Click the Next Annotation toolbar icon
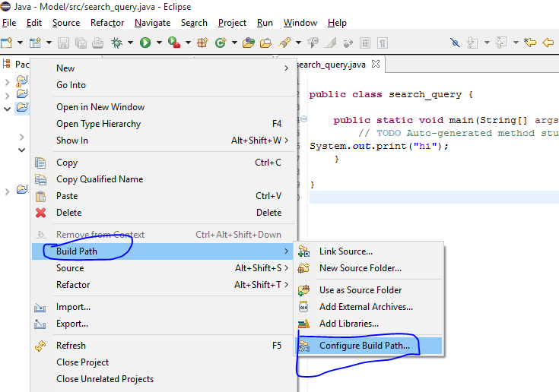This screenshot has height=392, width=559. point(472,43)
